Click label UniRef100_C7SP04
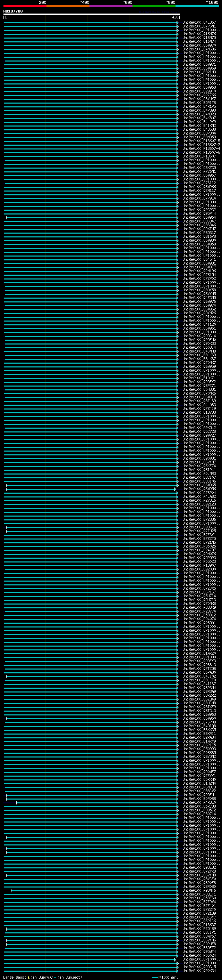 point(199,493)
